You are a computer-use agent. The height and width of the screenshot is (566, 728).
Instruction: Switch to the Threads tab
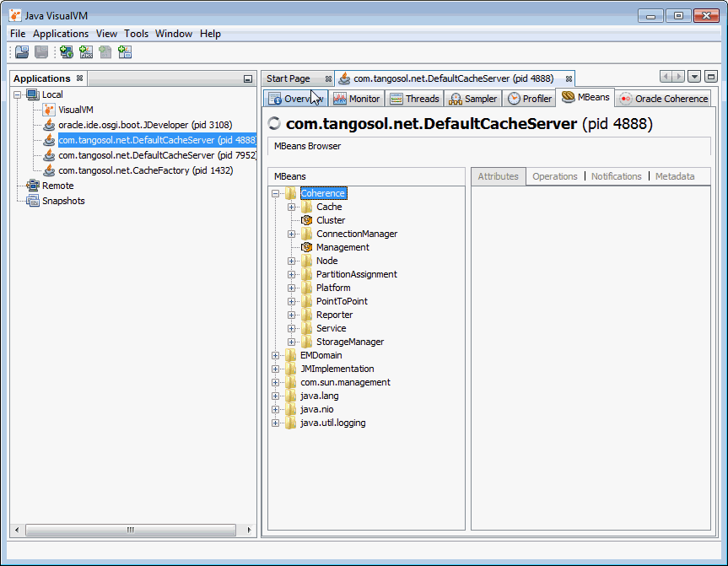(414, 99)
